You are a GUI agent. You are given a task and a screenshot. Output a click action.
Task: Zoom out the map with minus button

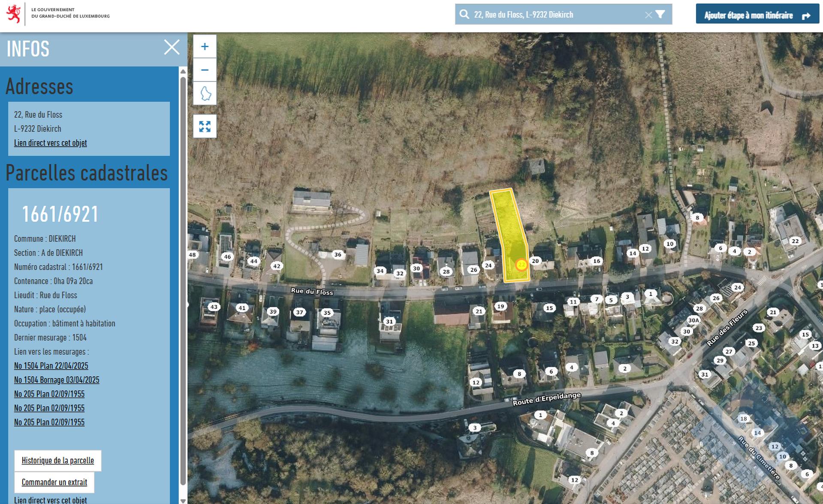coord(205,70)
